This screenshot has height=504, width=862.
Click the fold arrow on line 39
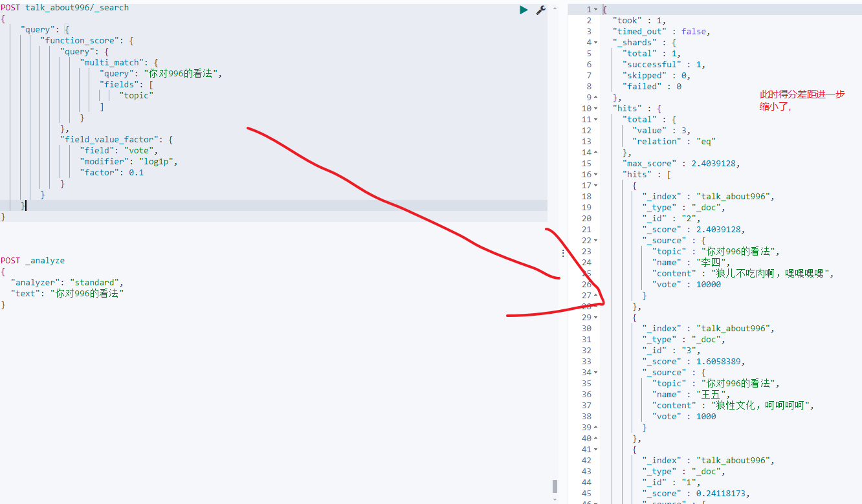pos(596,428)
